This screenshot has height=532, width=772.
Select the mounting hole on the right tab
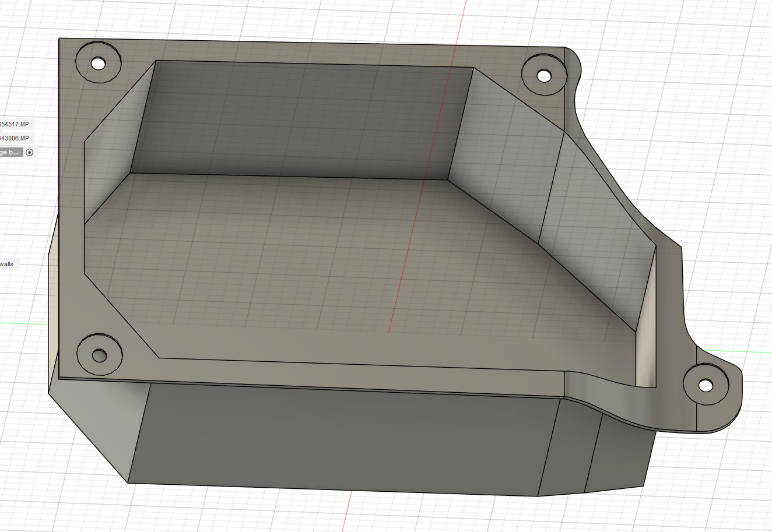[706, 385]
